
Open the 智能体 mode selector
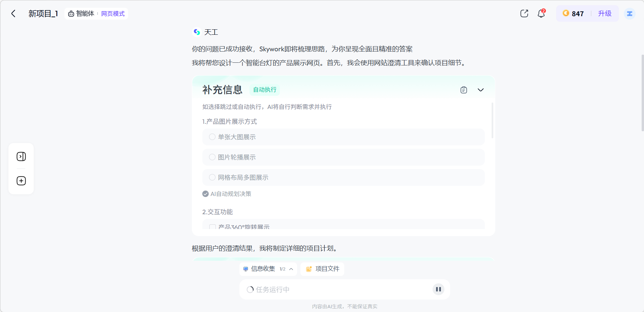pos(81,14)
